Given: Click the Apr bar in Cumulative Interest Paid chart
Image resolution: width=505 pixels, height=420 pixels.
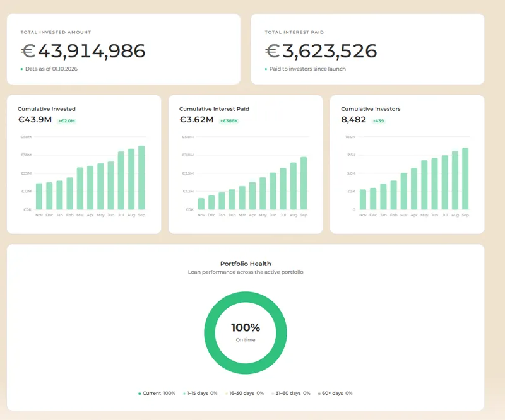Looking at the screenshot, I should (x=252, y=195).
